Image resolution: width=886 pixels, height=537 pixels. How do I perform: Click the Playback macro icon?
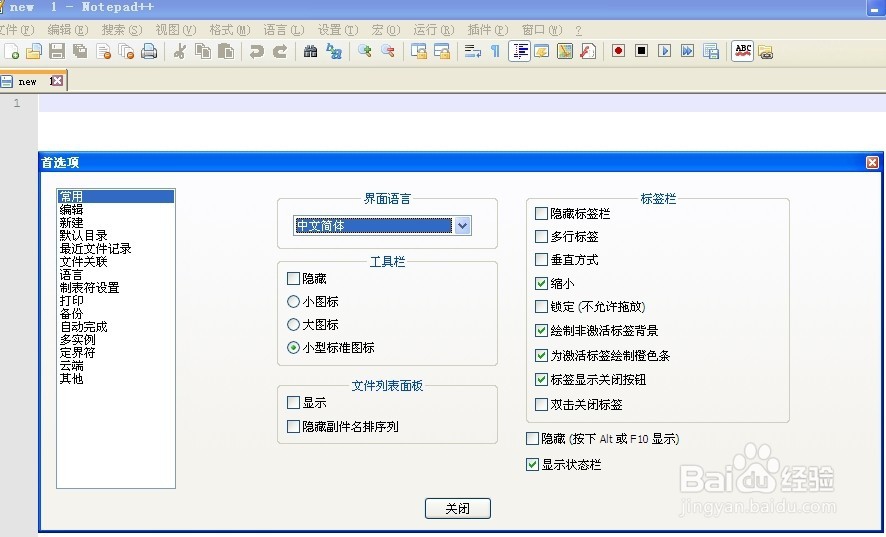coord(664,51)
